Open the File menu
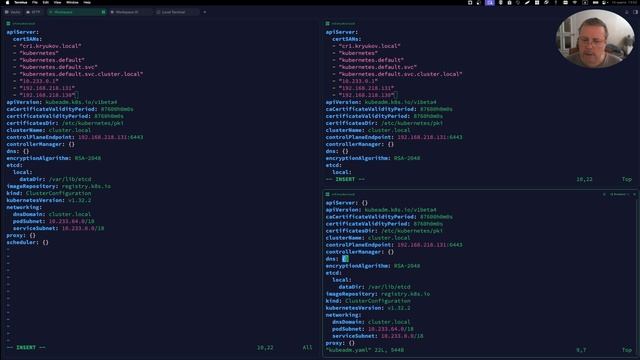This screenshot has height=360, width=640. pos(35,2)
